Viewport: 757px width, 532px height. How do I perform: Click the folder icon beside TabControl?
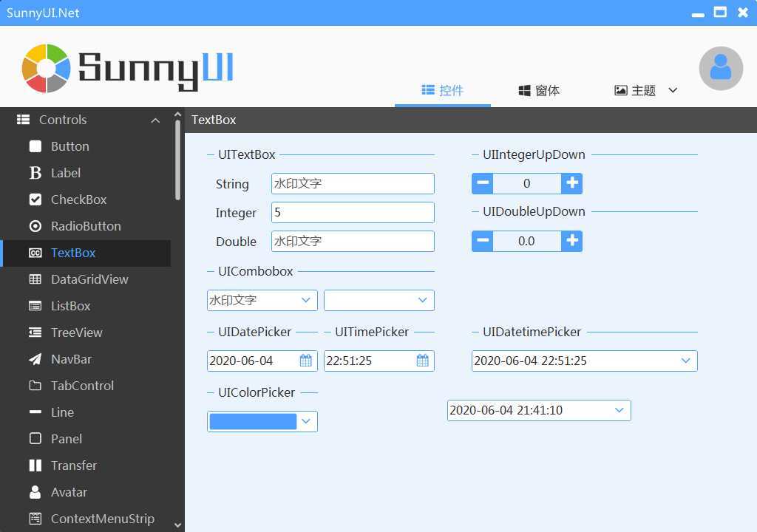(35, 385)
